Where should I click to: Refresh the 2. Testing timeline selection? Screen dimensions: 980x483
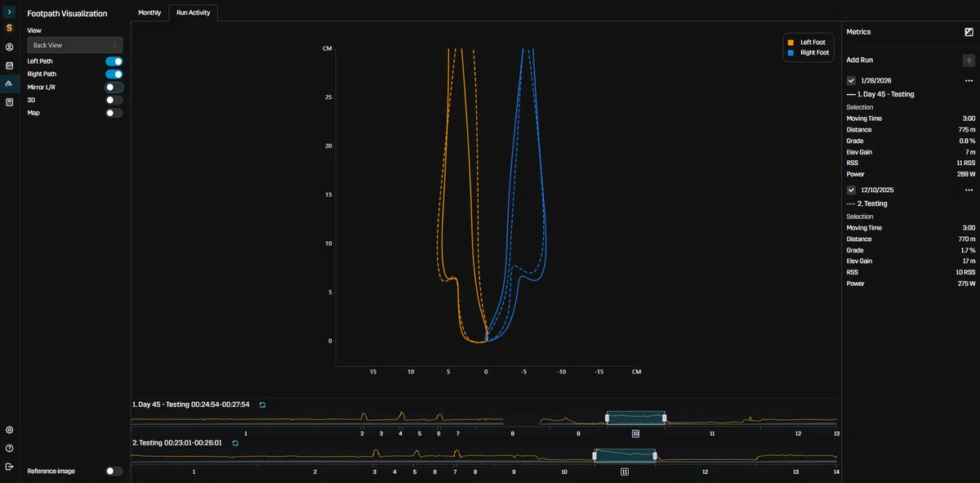click(234, 442)
